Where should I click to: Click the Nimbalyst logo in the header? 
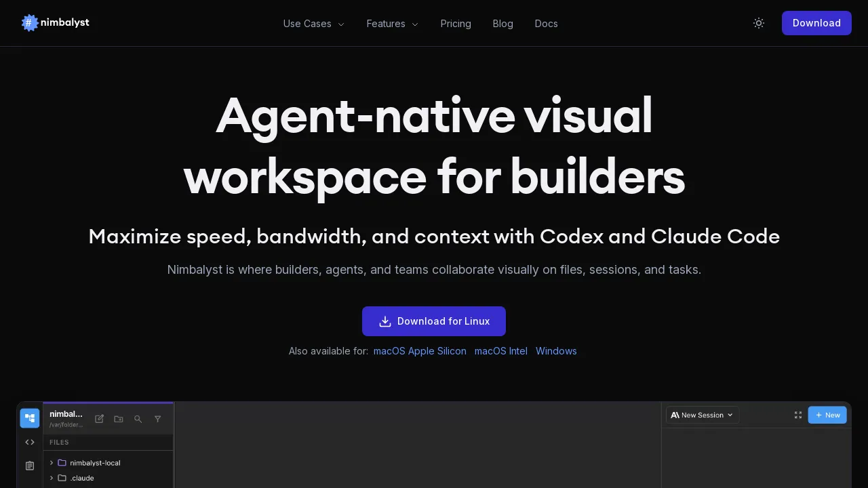tap(56, 23)
